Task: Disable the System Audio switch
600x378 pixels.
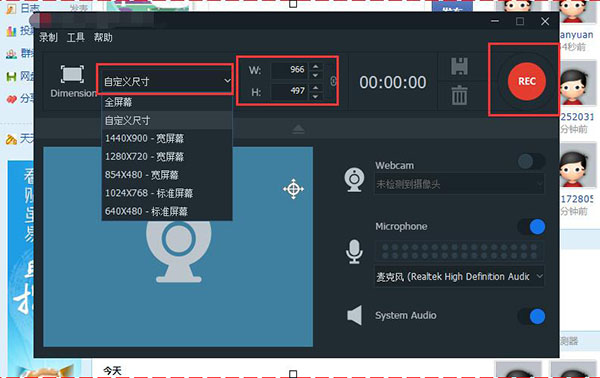Action: (x=531, y=316)
